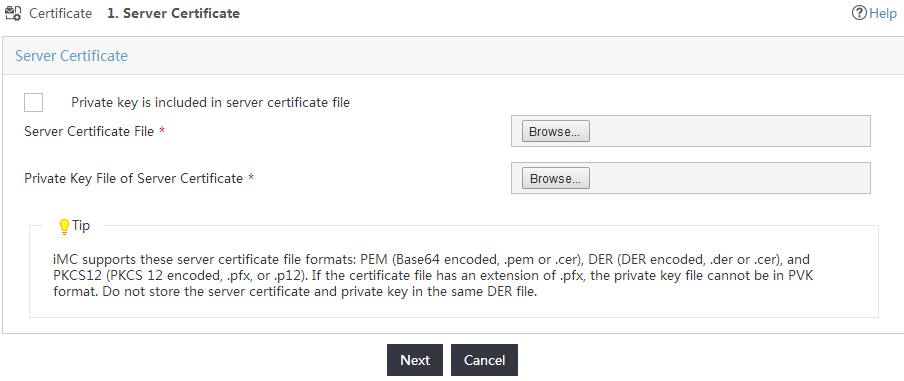Click red asterisk beside Server Certificate File
This screenshot has height=381, width=904.
pyautogui.click(x=162, y=131)
